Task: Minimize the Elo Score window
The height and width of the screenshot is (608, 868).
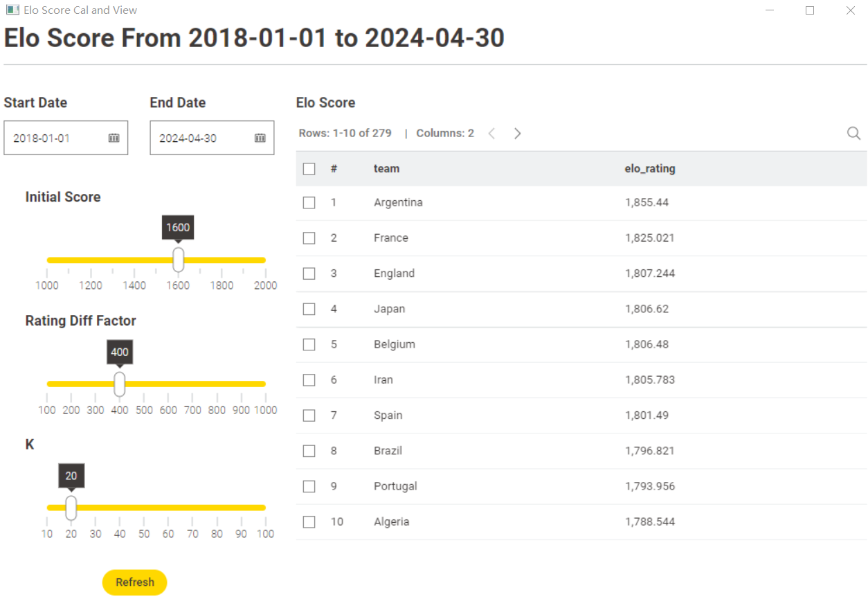Action: [x=769, y=10]
